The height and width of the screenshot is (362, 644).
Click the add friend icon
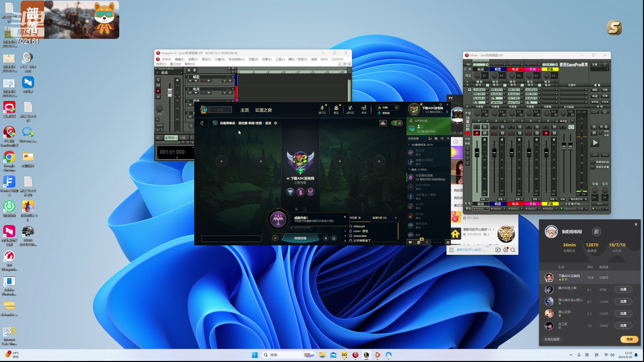430,139
